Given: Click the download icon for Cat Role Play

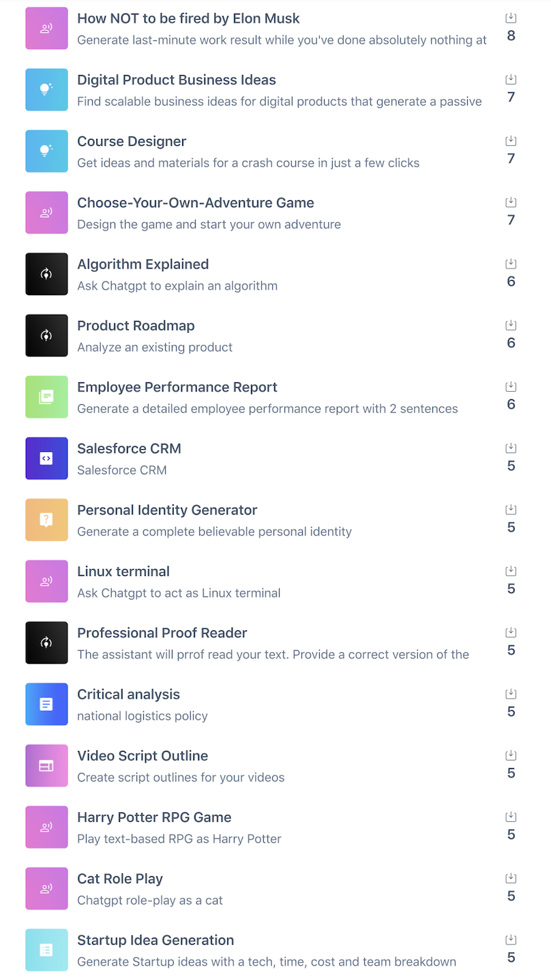Looking at the screenshot, I should pyautogui.click(x=511, y=878).
